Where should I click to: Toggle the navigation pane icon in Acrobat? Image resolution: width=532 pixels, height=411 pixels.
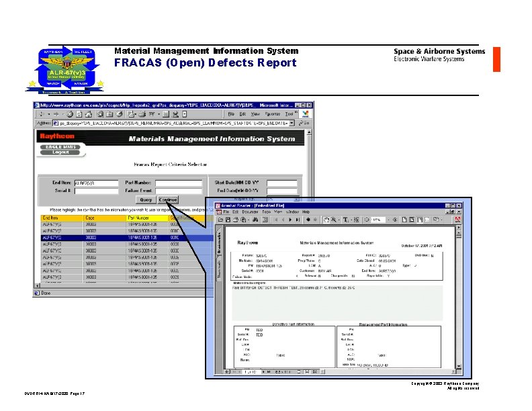[x=265, y=220]
